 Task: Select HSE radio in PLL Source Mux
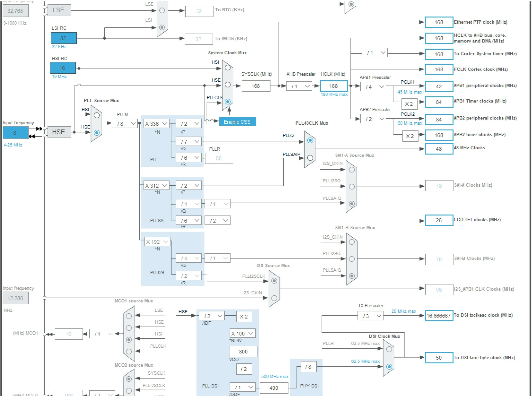[97, 133]
